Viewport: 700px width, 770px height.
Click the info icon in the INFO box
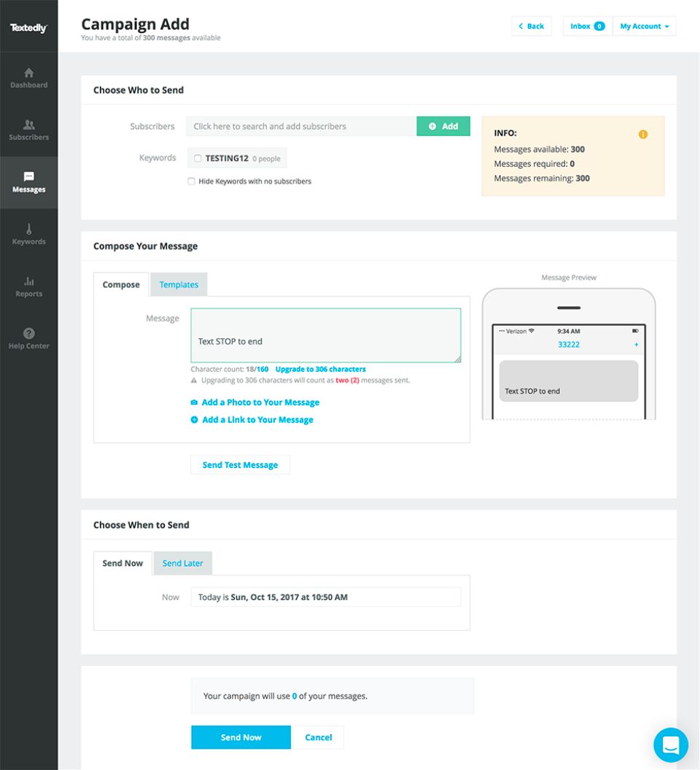642,134
